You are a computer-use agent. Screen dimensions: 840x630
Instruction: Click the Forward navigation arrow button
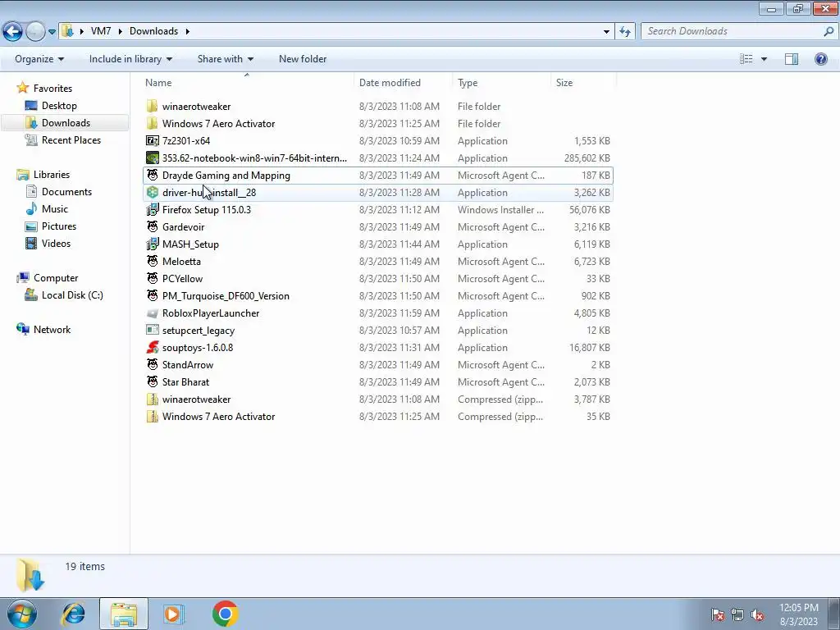tap(35, 31)
